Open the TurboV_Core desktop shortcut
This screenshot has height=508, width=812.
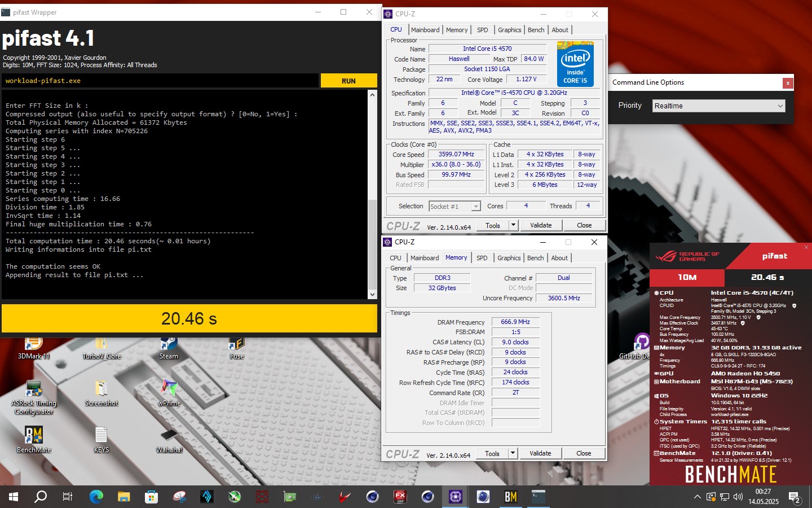pyautogui.click(x=101, y=348)
